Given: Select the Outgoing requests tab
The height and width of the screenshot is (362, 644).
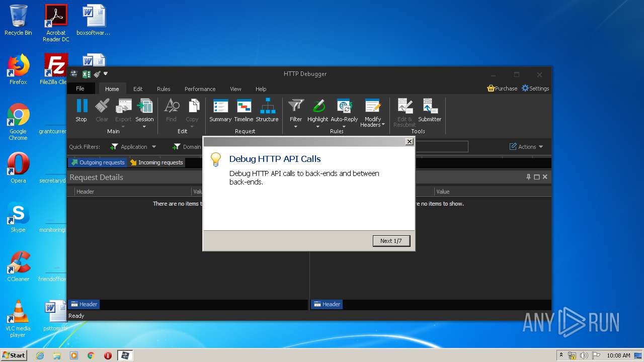Looking at the screenshot, I should click(98, 162).
